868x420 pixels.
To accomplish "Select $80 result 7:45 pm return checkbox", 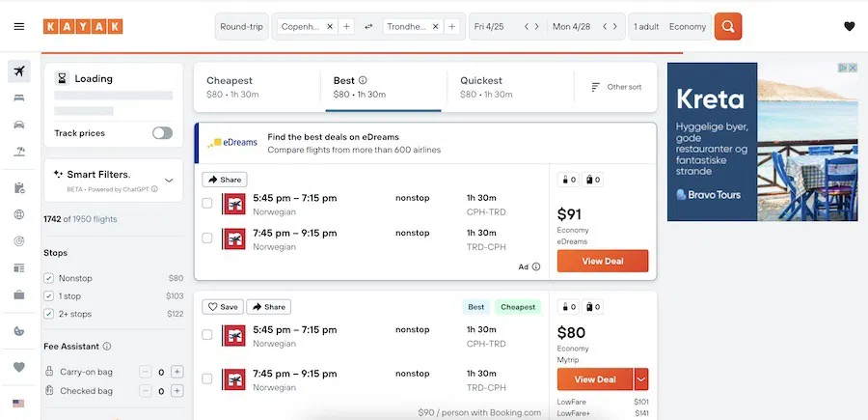I will click(x=206, y=379).
